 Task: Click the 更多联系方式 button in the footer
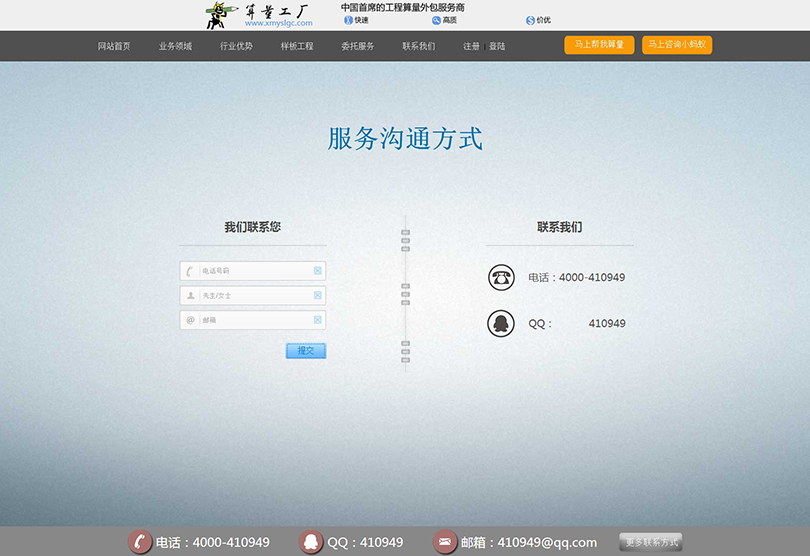coord(650,542)
